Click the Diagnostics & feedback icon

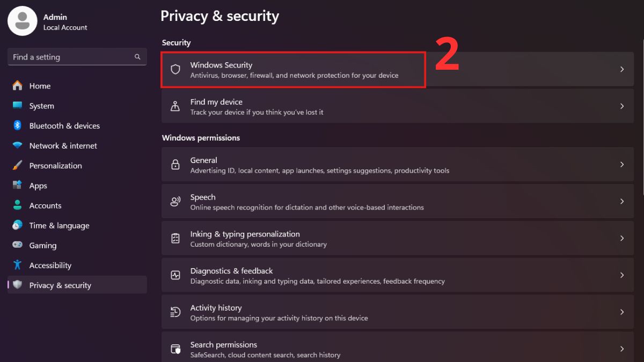[x=175, y=275]
